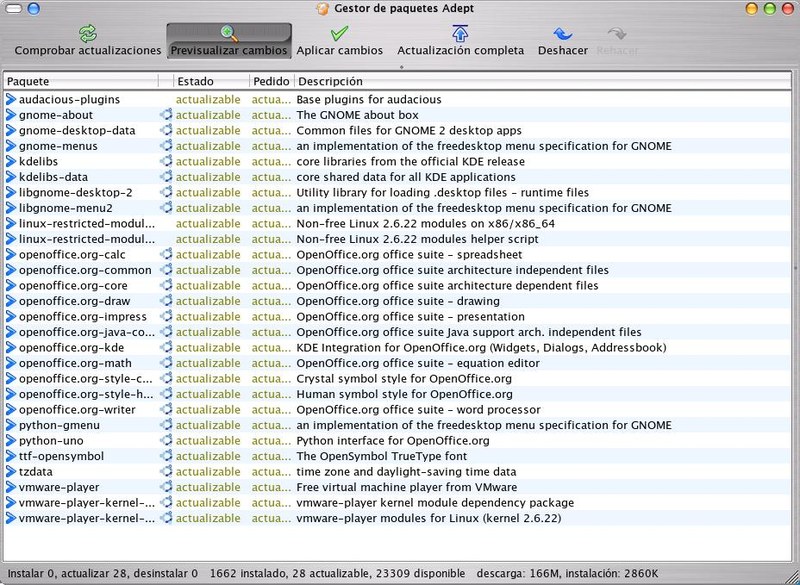Expand the gnome-menus row arrow
This screenshot has width=800, height=585.
pos(11,146)
